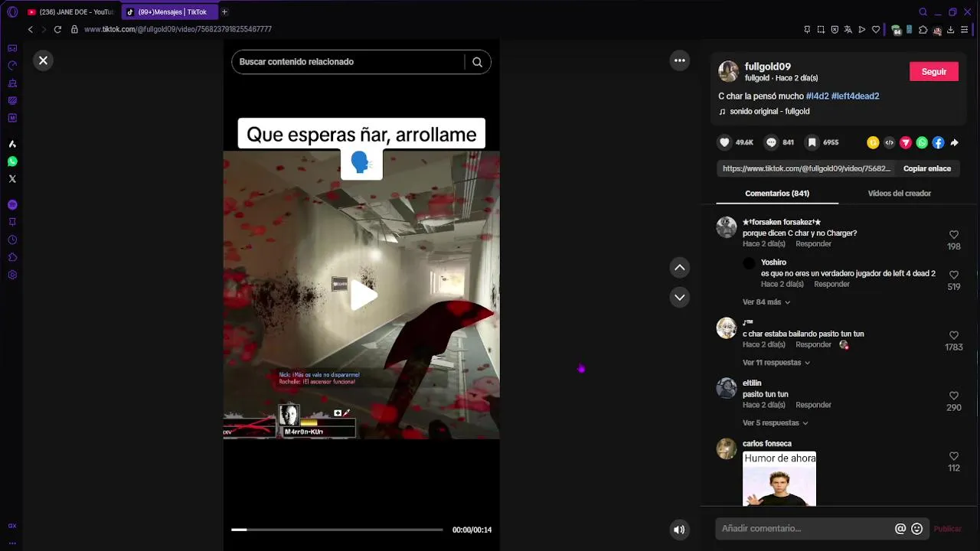This screenshot has width=980, height=551.
Task: Open History clock icon in sidebar
Action: click(12, 240)
